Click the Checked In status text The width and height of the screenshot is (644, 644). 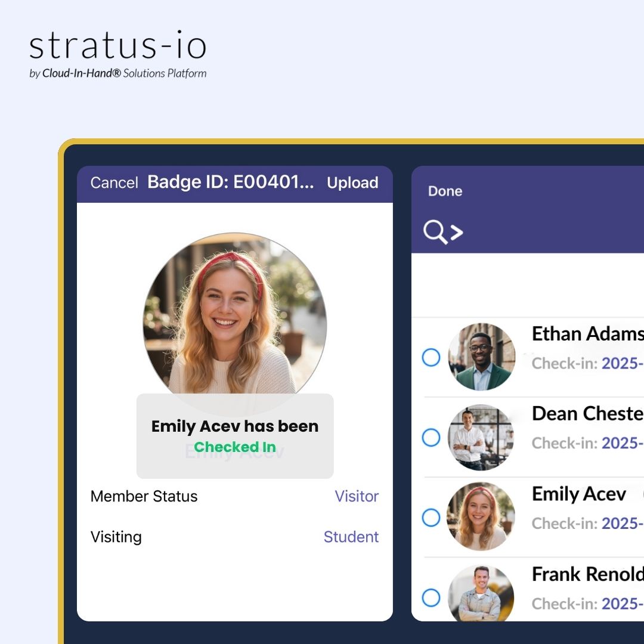[x=235, y=447]
